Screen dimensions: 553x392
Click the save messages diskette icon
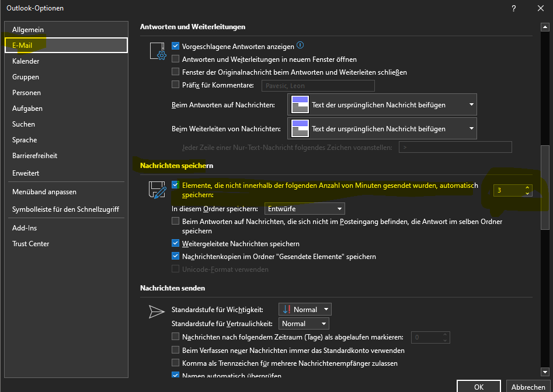tap(157, 190)
